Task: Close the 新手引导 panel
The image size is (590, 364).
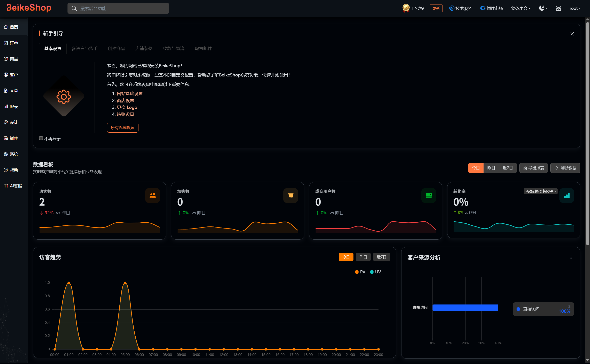Action: coord(572,34)
